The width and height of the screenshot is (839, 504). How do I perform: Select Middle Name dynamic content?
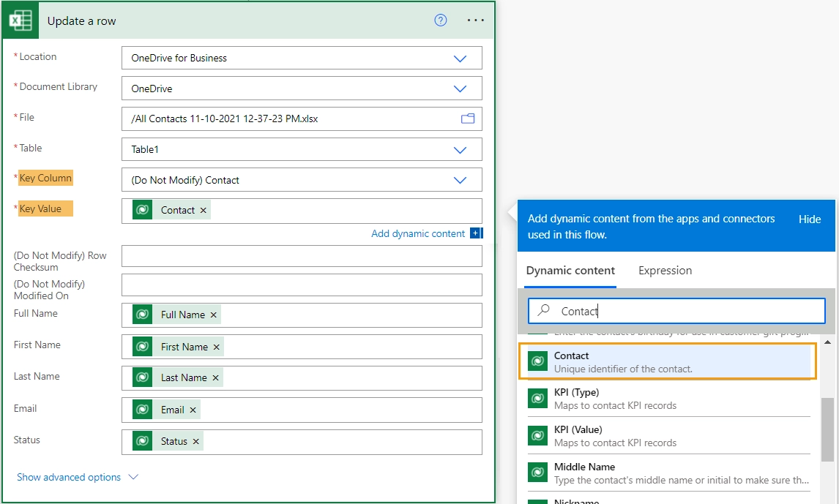(669, 473)
